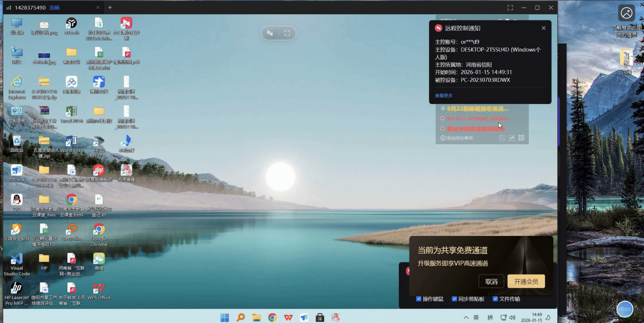644x323 pixels.
Task: Click the 开通会员 button
Action: (x=526, y=282)
